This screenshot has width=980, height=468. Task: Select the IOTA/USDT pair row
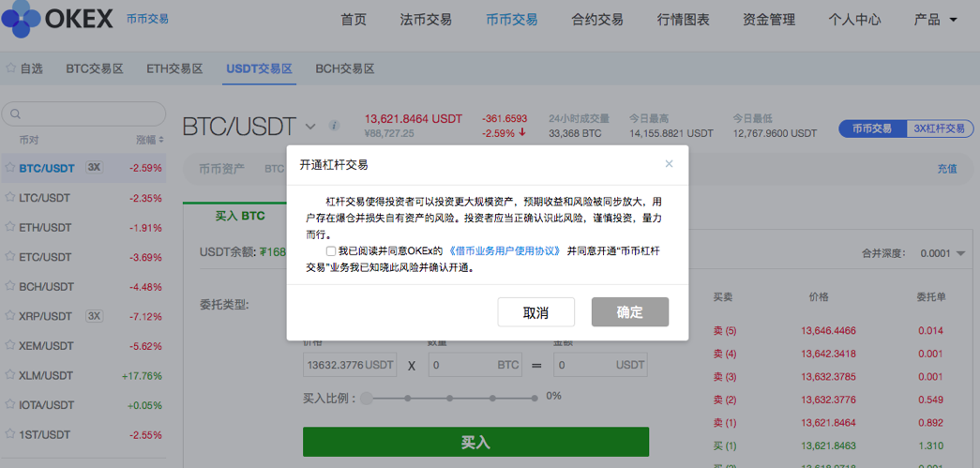tap(83, 404)
